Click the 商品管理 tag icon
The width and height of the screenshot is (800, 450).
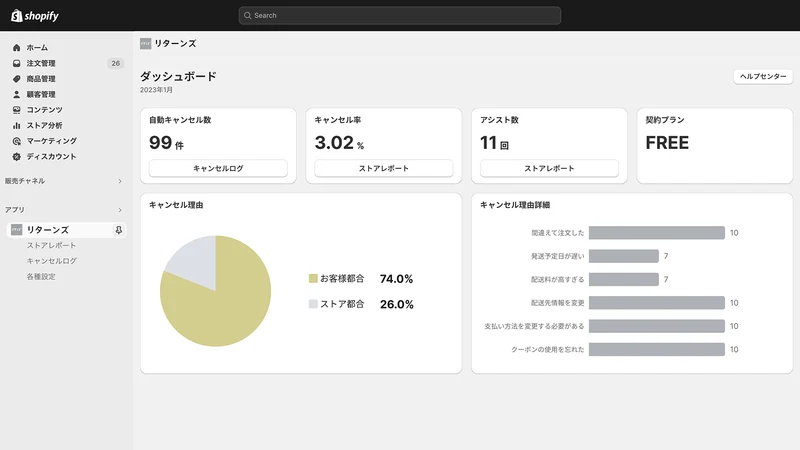click(x=16, y=79)
